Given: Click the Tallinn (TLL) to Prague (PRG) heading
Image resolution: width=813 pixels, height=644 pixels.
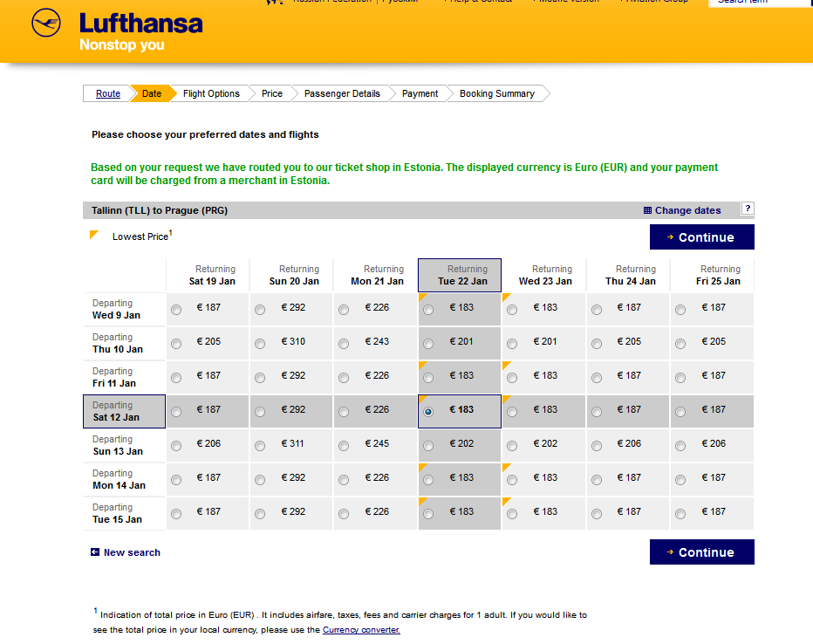Looking at the screenshot, I should (160, 210).
